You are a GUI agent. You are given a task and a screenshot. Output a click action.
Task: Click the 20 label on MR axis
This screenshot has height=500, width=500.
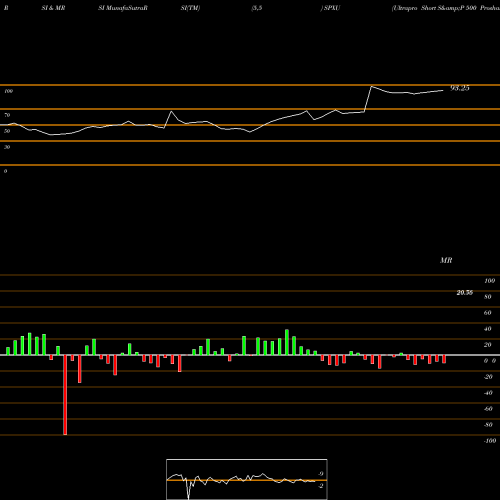[488, 345]
